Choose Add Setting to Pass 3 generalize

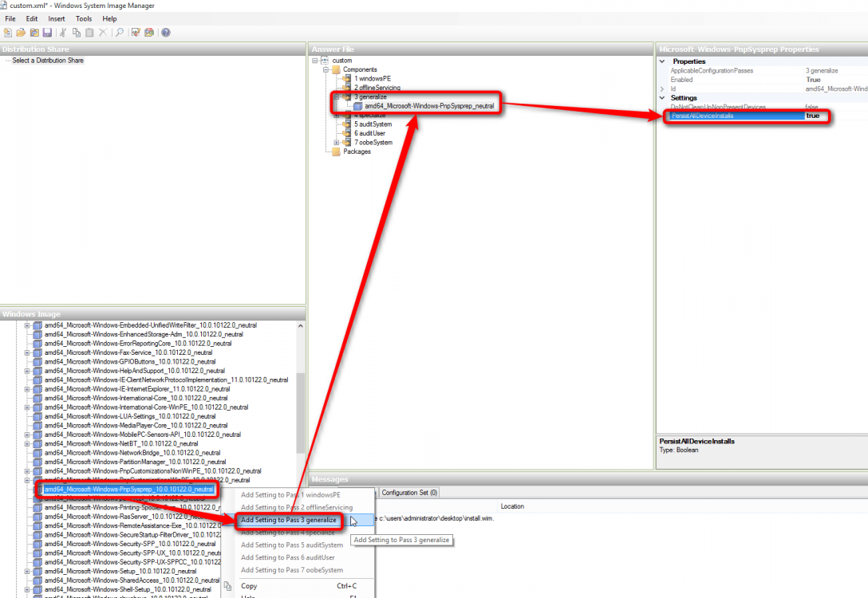coord(289,520)
